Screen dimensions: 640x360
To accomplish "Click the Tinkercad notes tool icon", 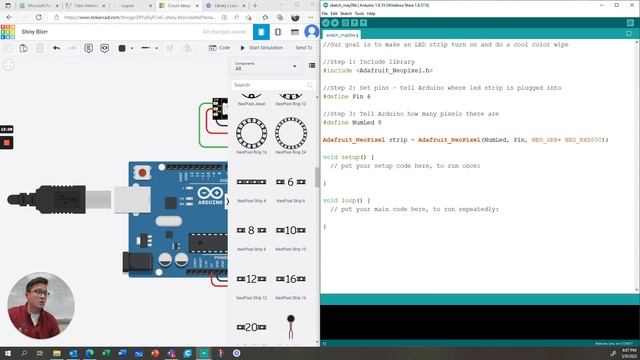I will (88, 48).
